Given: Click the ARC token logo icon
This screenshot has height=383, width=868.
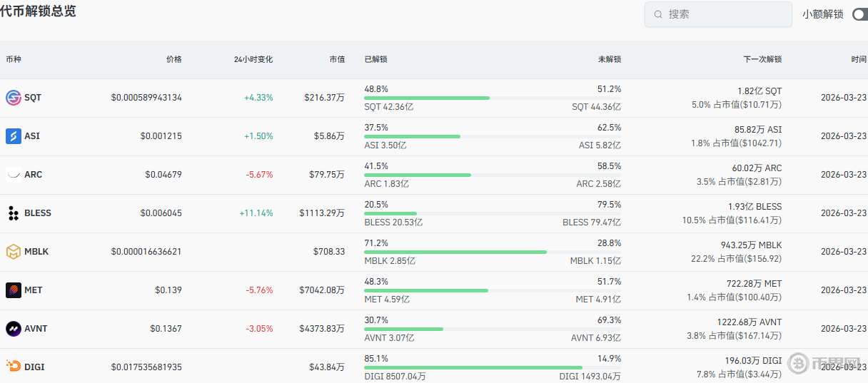Looking at the screenshot, I should (x=14, y=175).
